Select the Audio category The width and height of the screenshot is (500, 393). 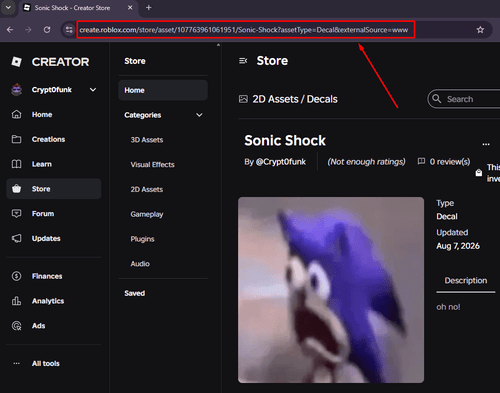[x=140, y=264]
